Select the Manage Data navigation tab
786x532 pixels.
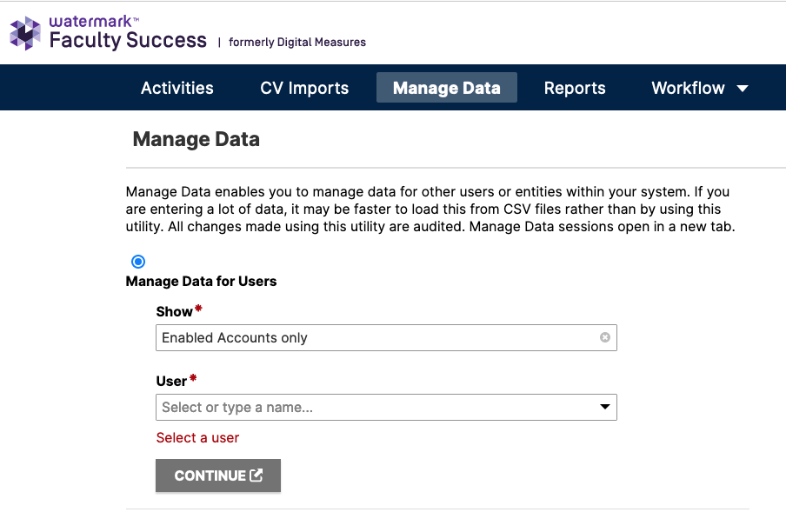click(446, 88)
